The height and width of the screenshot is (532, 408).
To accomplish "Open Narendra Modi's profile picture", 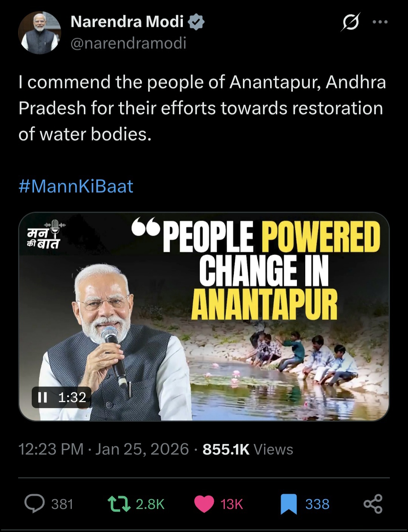I will (x=40, y=32).
